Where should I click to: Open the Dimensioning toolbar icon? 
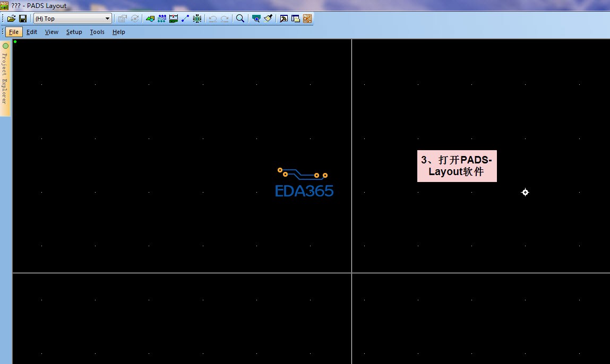point(174,18)
